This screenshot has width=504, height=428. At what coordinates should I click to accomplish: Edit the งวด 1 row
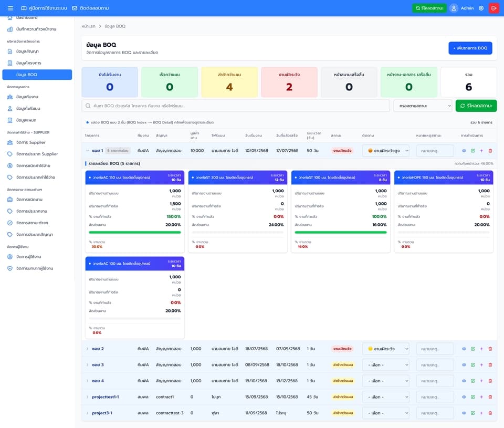[x=472, y=151]
